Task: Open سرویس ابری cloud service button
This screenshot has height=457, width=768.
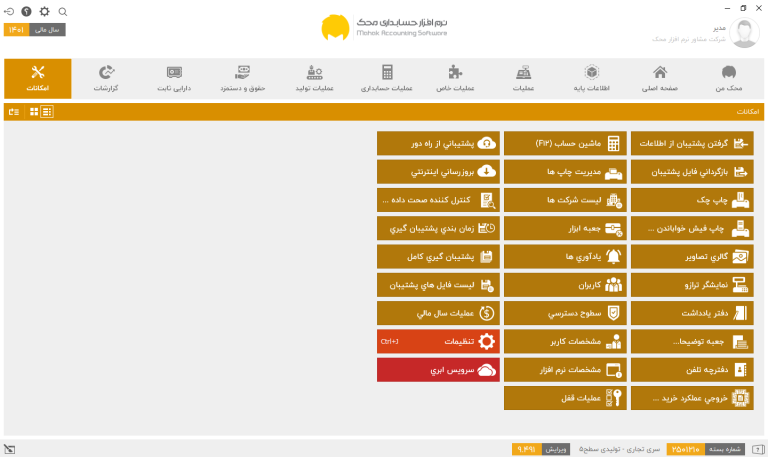Action: pos(438,370)
